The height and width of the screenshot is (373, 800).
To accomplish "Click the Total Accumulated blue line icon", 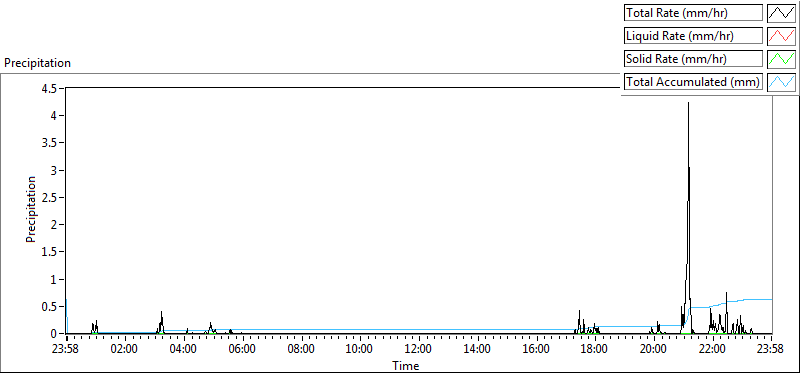I will [x=782, y=81].
